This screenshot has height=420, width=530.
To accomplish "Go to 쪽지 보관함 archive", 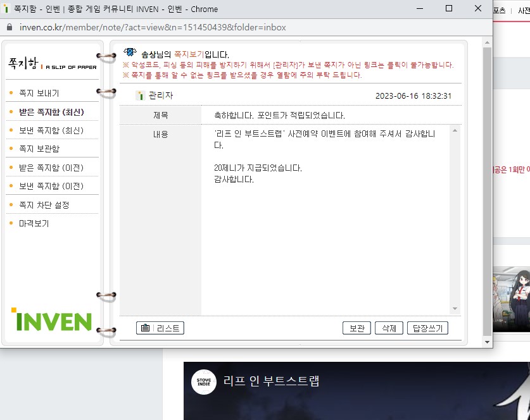I will pyautogui.click(x=39, y=149).
